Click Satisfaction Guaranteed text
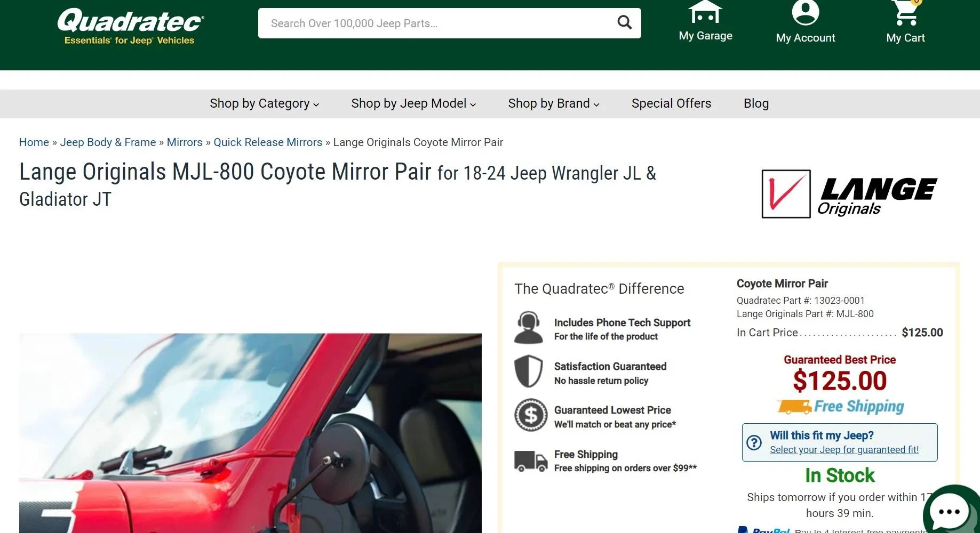 (610, 366)
